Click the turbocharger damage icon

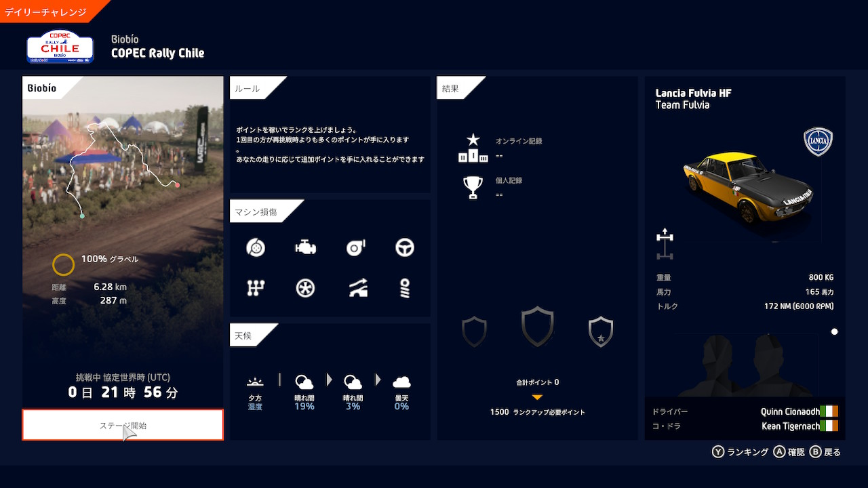point(355,248)
